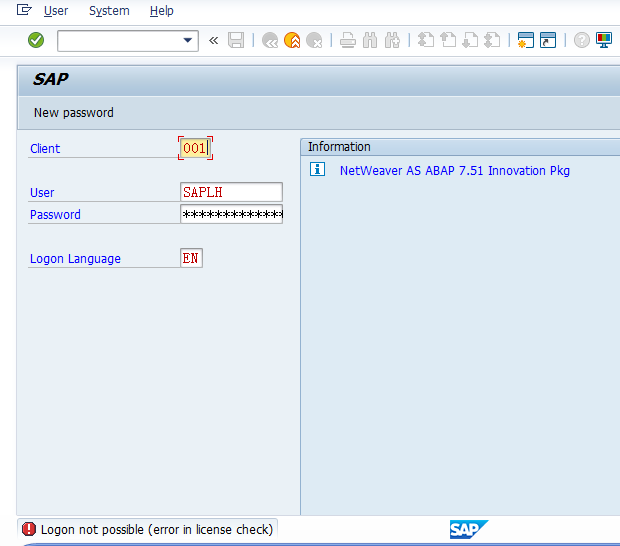Open the Help menu
Viewport: 620px width, 546px height.
click(x=162, y=11)
